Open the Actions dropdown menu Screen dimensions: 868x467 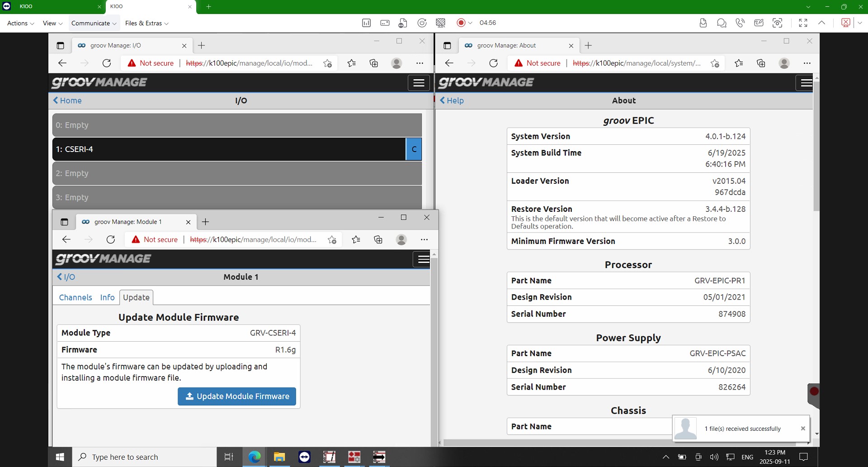pyautogui.click(x=20, y=23)
